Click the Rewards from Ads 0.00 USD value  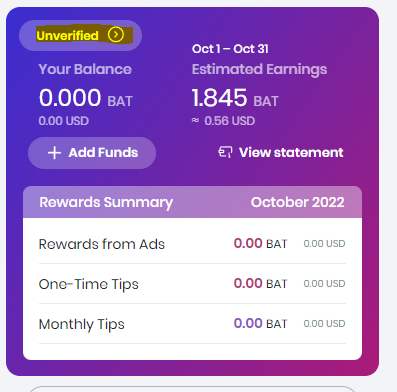(x=324, y=244)
